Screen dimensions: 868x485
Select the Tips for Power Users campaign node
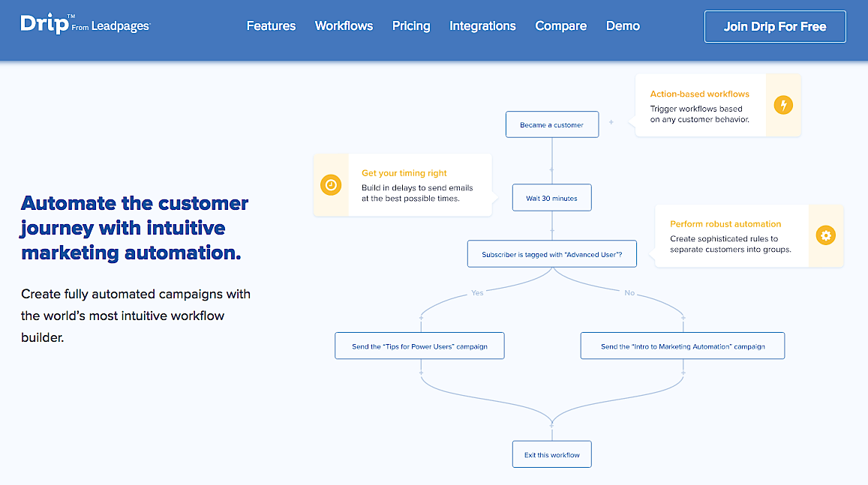point(419,346)
